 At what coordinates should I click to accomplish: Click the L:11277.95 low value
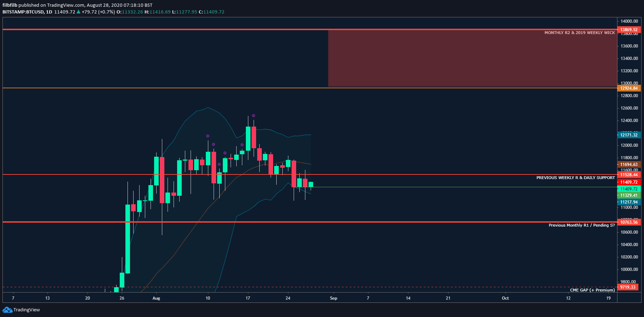coord(185,12)
